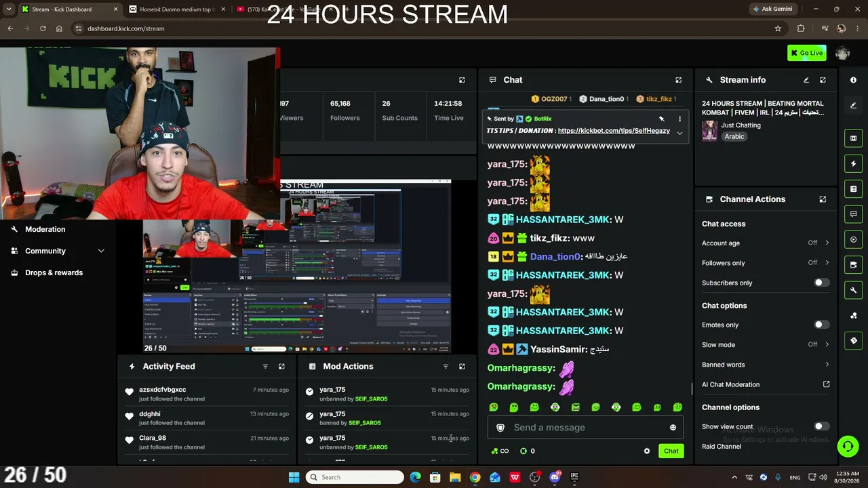Pop out the Channel Actions panel
Viewport: 868px width, 488px height.
[x=823, y=199]
